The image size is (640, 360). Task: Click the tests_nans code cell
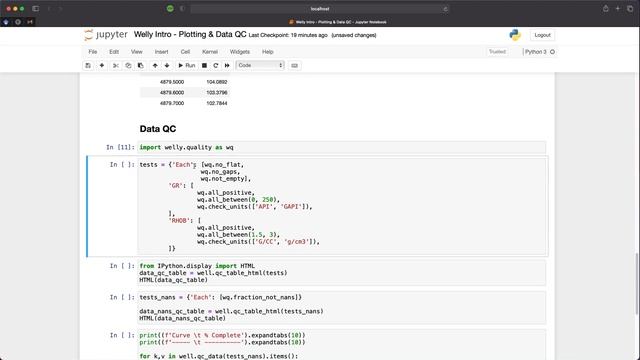click(342, 308)
